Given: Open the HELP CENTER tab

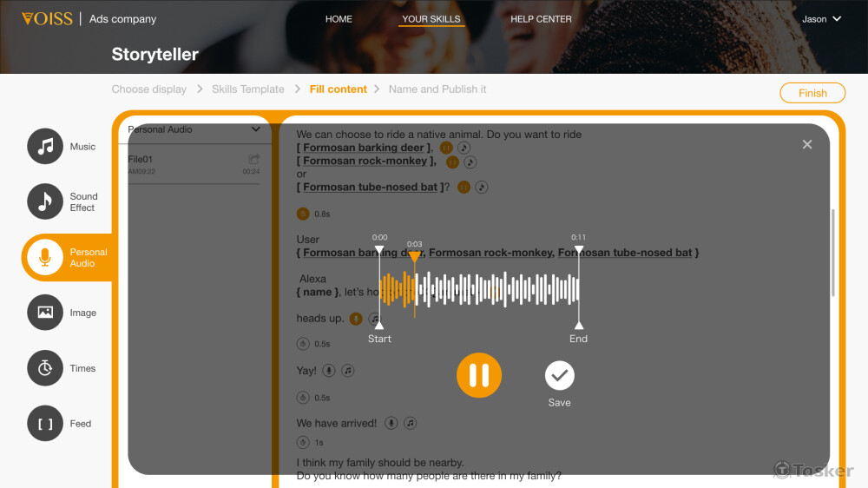Looking at the screenshot, I should (x=541, y=19).
